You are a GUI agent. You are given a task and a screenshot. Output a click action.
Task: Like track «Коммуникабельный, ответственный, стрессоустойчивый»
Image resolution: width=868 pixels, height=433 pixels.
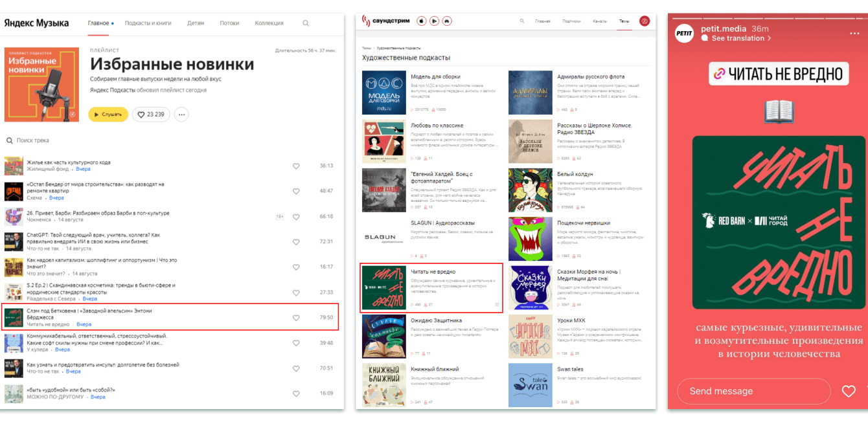[296, 343]
